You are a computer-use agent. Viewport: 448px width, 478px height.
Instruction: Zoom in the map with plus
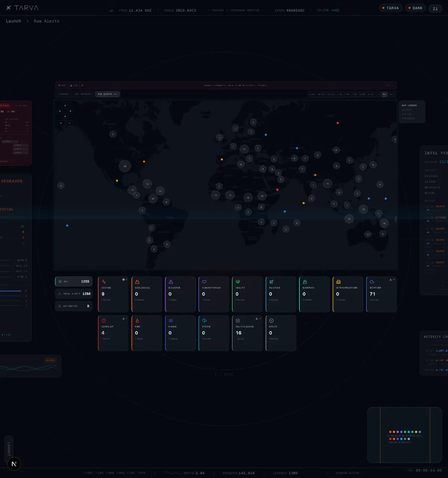pos(61,123)
